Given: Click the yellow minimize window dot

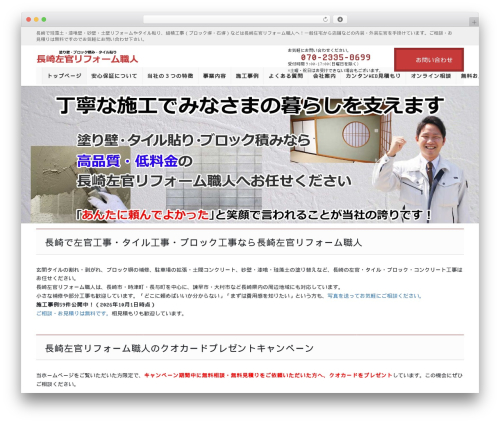Looking at the screenshot, I should tap(36, 20).
